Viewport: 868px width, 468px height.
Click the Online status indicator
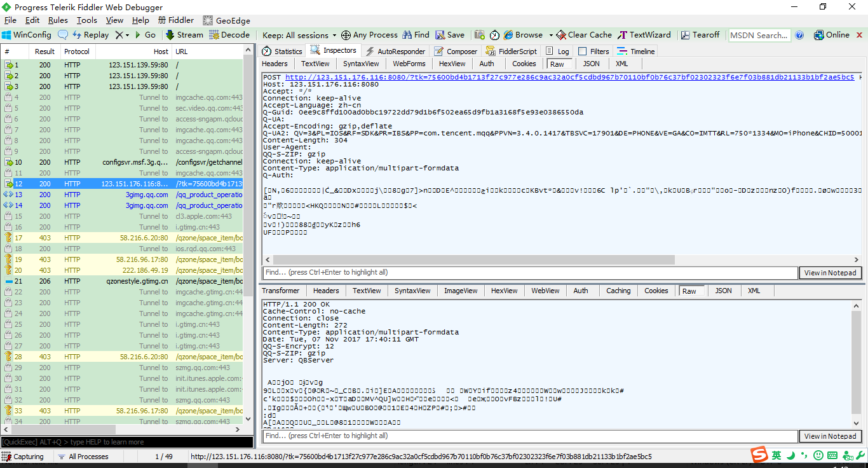[x=831, y=35]
